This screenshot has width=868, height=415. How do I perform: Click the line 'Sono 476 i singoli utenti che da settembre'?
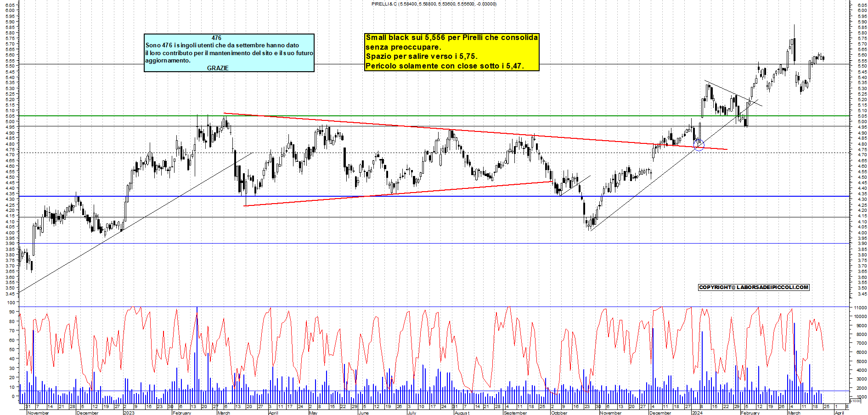[x=222, y=45]
